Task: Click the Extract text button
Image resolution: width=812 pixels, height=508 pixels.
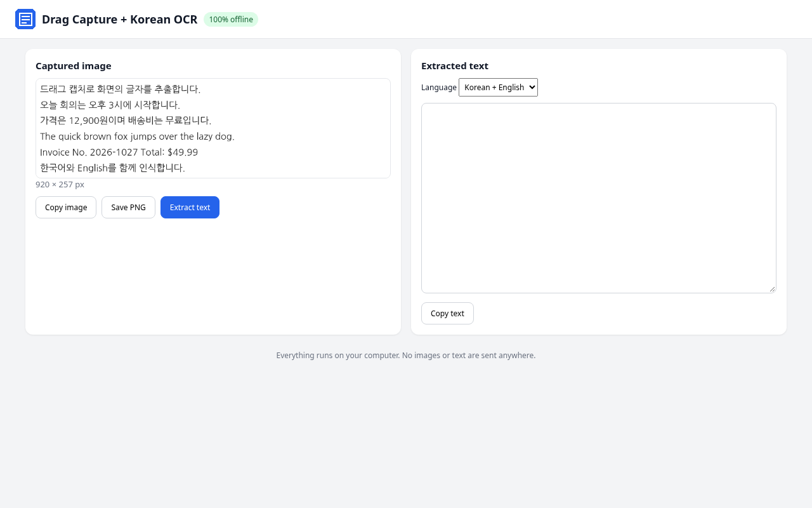Action: (x=190, y=208)
